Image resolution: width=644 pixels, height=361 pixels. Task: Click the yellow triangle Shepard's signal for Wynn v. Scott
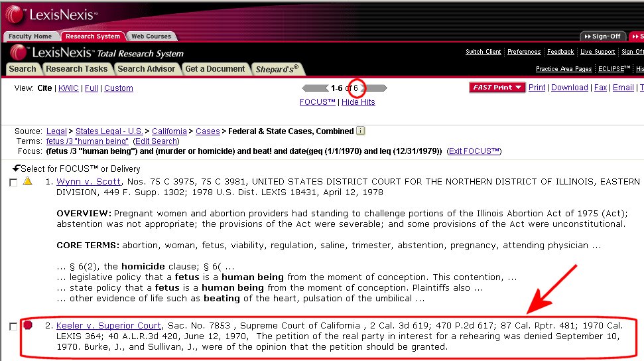27,180
